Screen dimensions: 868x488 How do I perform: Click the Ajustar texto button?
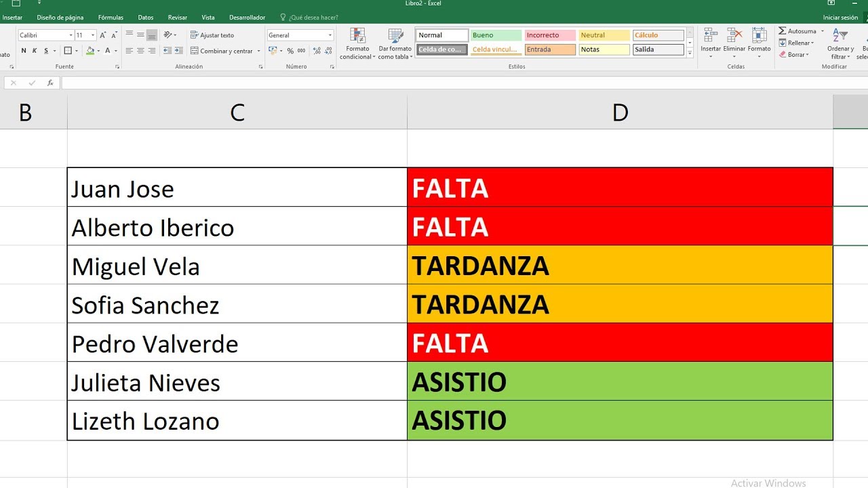212,35
